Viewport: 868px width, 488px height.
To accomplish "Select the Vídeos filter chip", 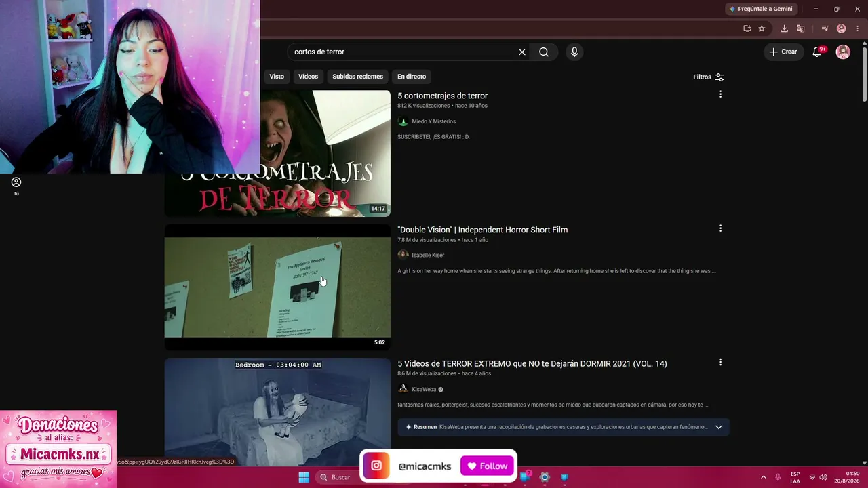I will [308, 77].
